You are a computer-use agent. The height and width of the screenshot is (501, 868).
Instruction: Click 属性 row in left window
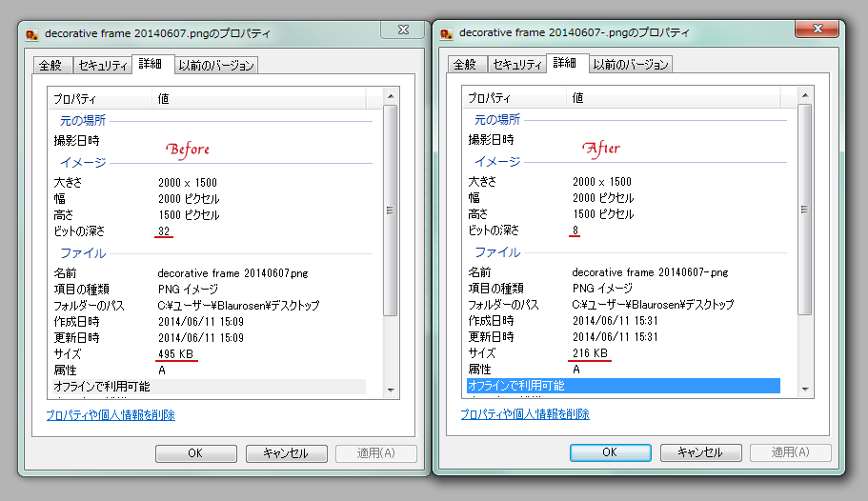pyautogui.click(x=209, y=371)
